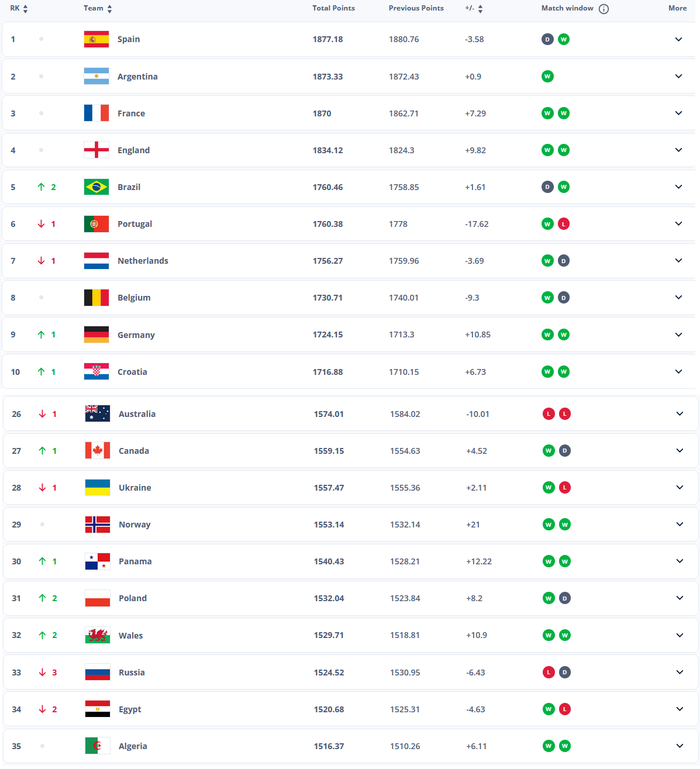Click the Norway flag icon
Image resolution: width=700 pixels, height=769 pixels.
98,525
